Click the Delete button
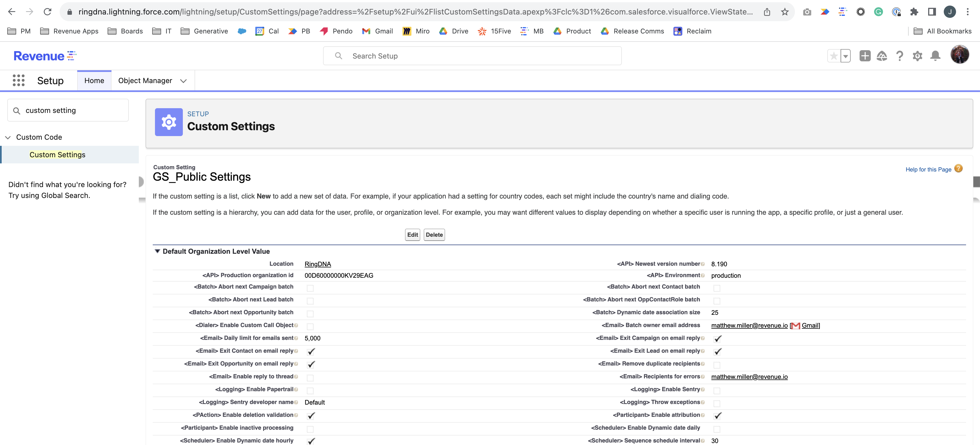Image resolution: width=980 pixels, height=445 pixels. [434, 234]
